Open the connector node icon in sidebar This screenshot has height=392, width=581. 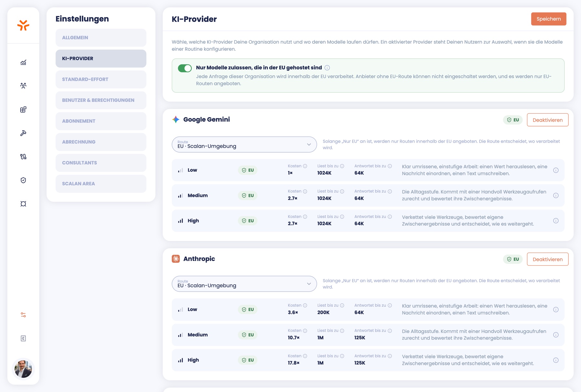23,204
